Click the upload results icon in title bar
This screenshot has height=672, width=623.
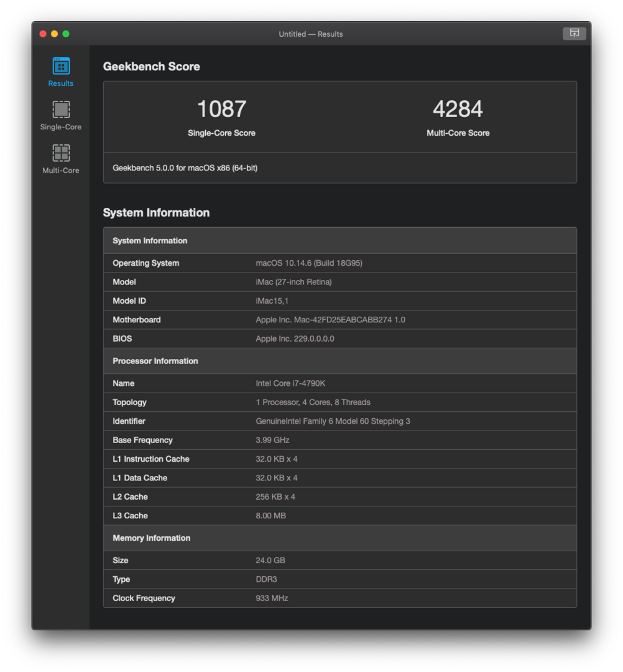coord(574,33)
